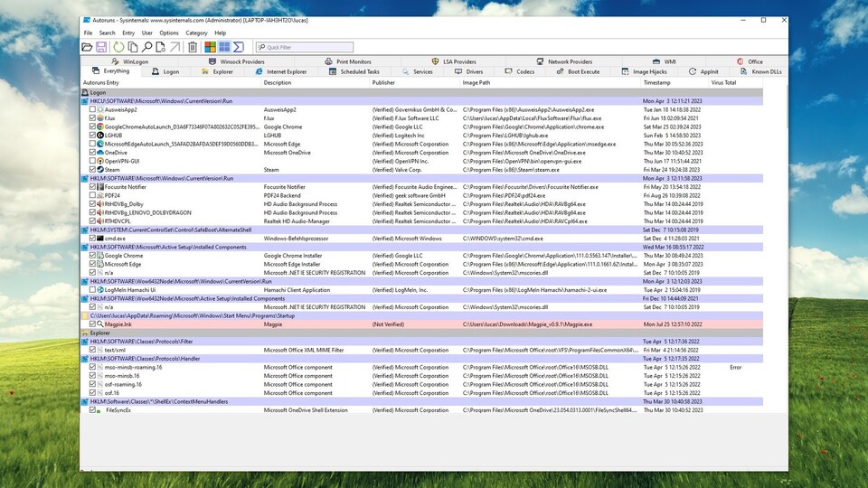Open the Category menu
The image size is (868, 488).
point(196,33)
